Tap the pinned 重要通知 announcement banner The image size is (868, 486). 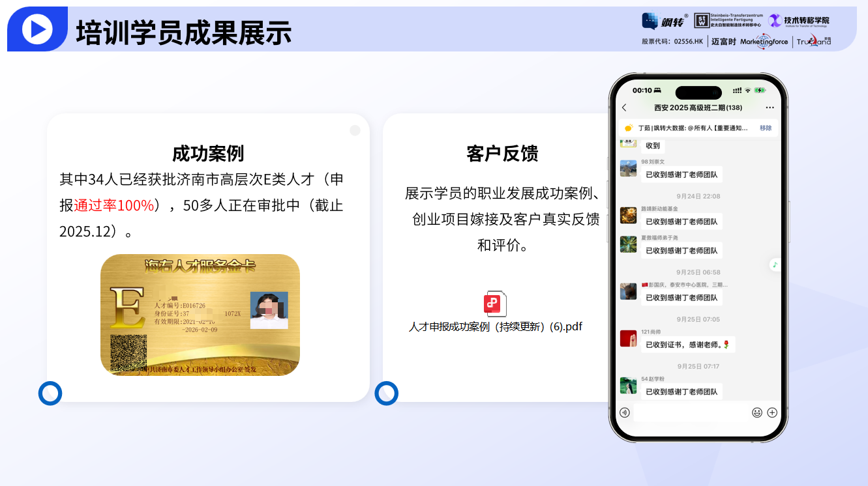(x=691, y=128)
